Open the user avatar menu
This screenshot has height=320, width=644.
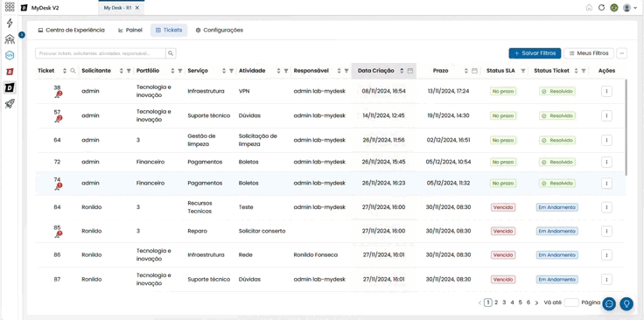tap(629, 7)
